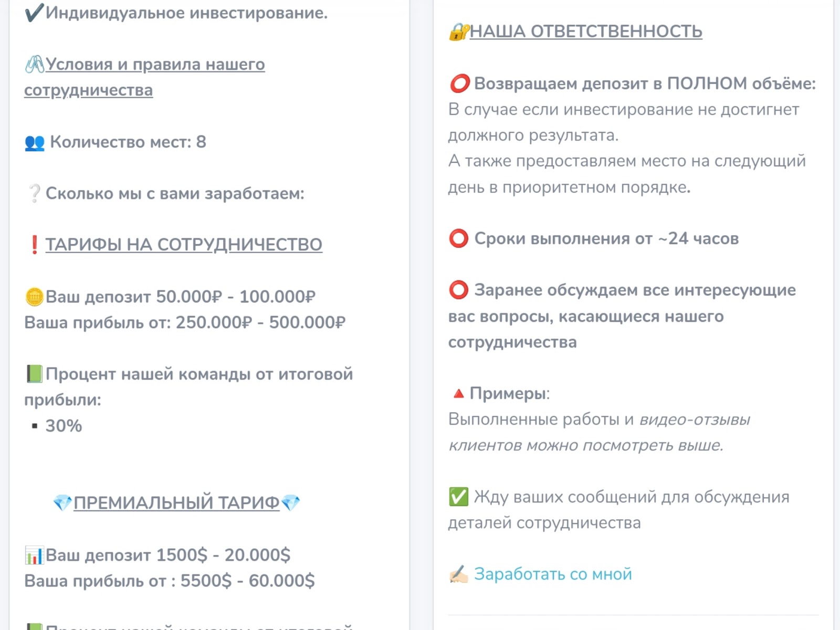
Task: Click the lock icon beside НАША ОТВЕТСТВЕННОСТЬ
Action: click(458, 32)
